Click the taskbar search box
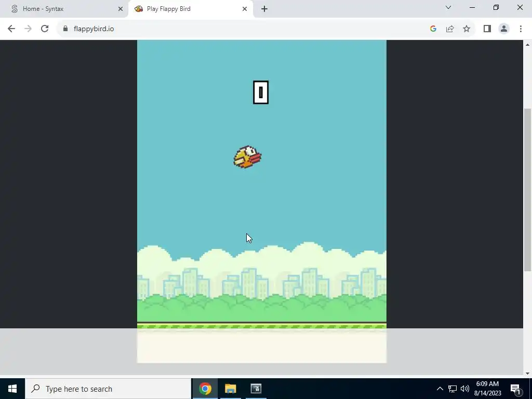Screen dimensions: 532x399 [108, 389]
